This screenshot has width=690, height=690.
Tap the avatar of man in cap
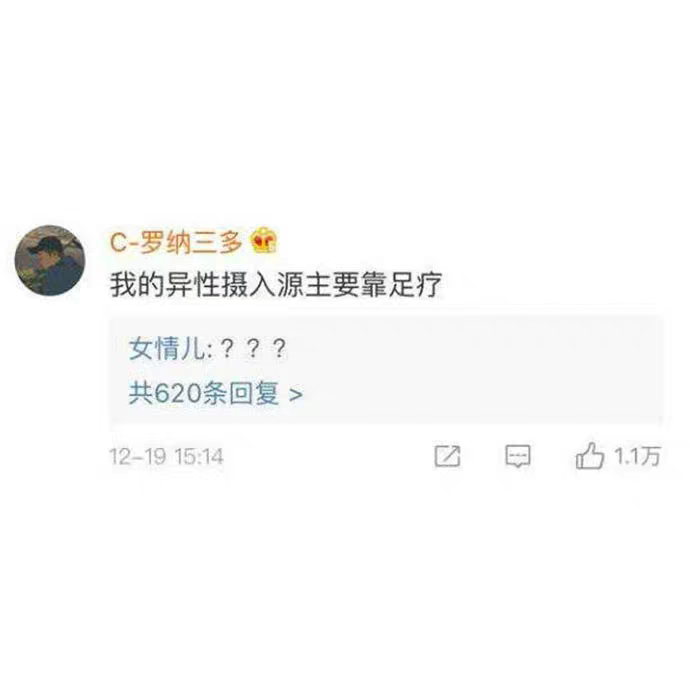coord(50,261)
